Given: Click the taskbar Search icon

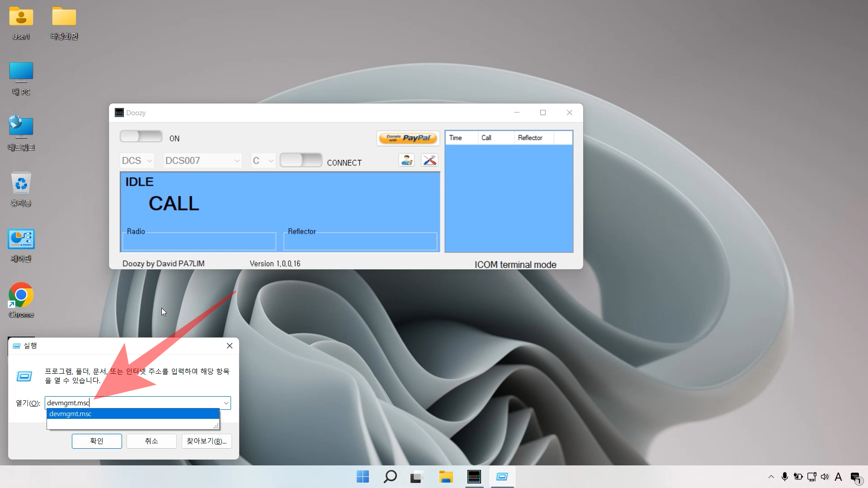Looking at the screenshot, I should coord(390,477).
